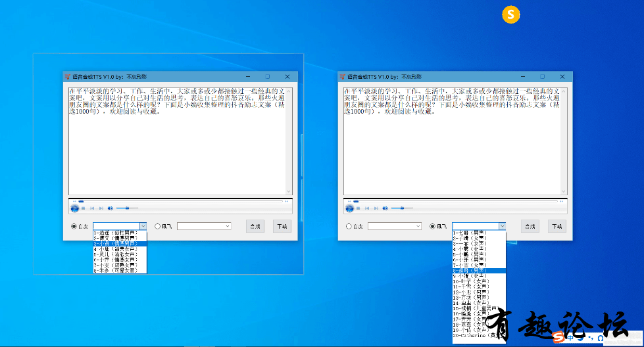Choose voice 17-芳芳 in right list

coord(479,319)
